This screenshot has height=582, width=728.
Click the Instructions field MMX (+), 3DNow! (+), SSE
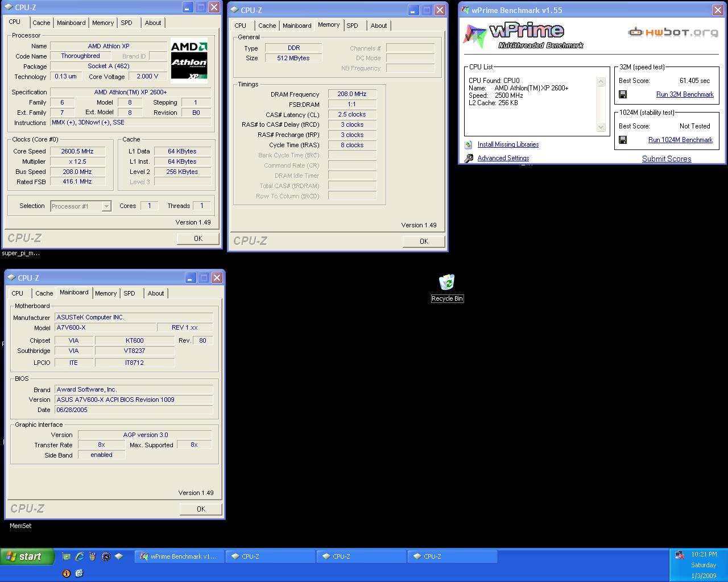point(131,123)
